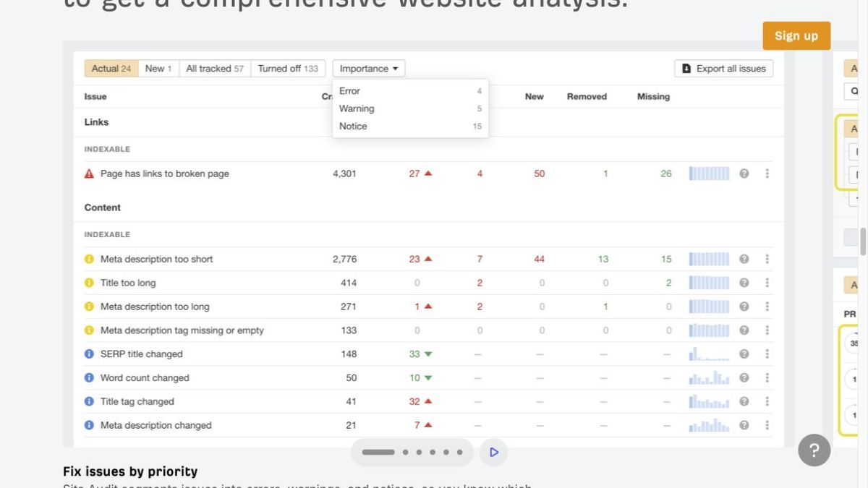Click the help icon for broken page links
The height and width of the screenshot is (488, 868).
pyautogui.click(x=744, y=174)
